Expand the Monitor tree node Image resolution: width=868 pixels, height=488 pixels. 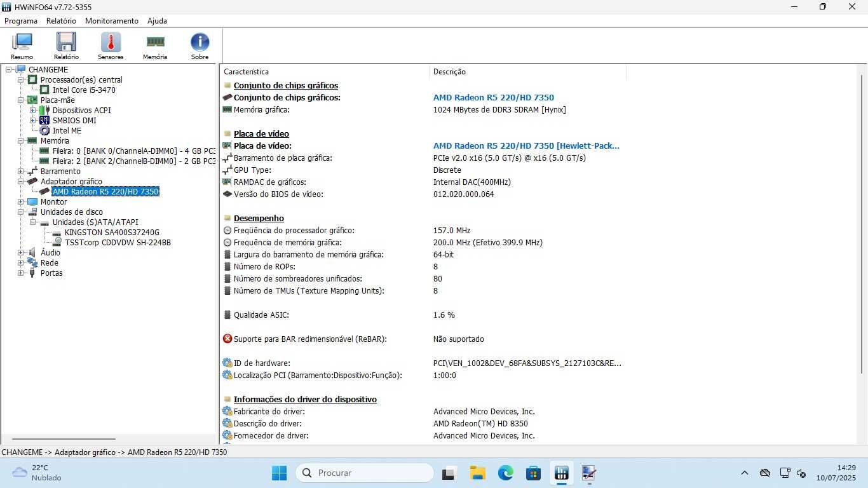[20, 202]
